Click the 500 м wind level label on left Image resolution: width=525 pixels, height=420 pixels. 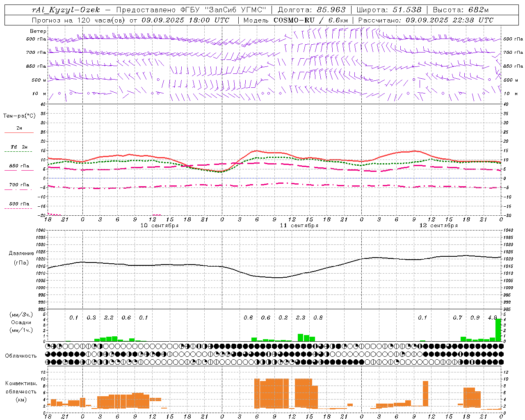point(39,80)
